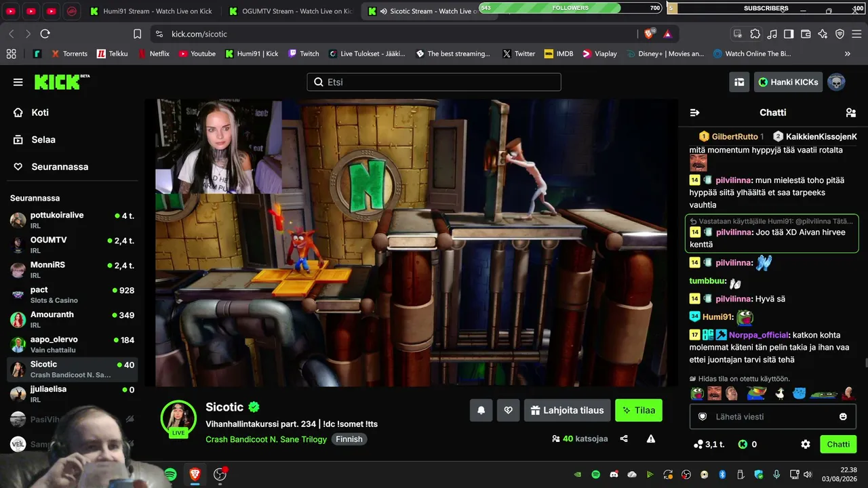This screenshot has height=488, width=868.
Task: Toggle the browser sidebar panel icon
Action: coord(789,34)
